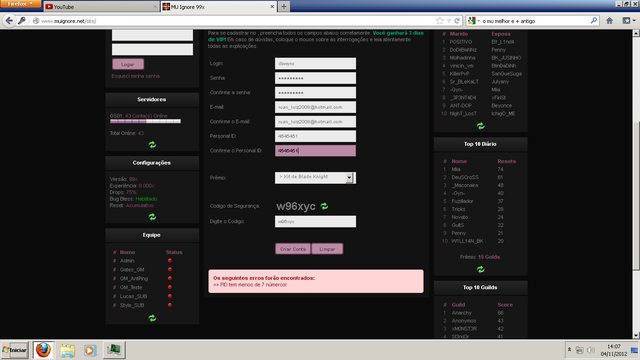The image size is (640, 360).
Task: Refresh the Top 10 Diário ranking
Action: [480, 269]
